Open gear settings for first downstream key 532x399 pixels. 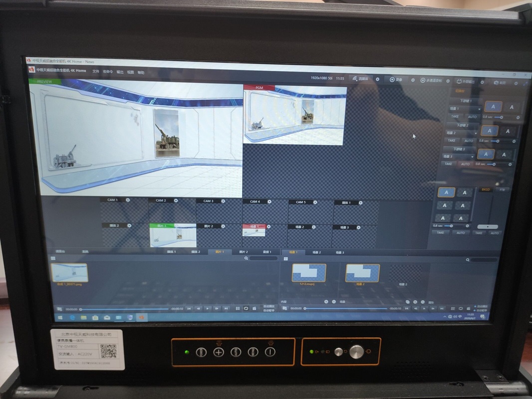point(518,118)
